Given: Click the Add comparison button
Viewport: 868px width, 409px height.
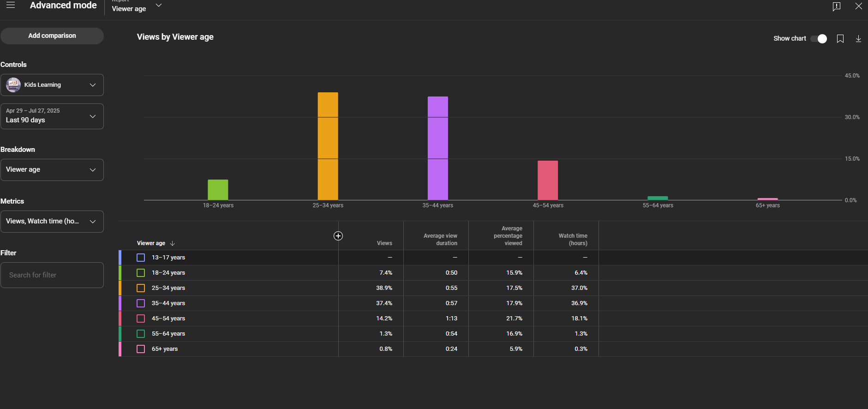Looking at the screenshot, I should (52, 36).
